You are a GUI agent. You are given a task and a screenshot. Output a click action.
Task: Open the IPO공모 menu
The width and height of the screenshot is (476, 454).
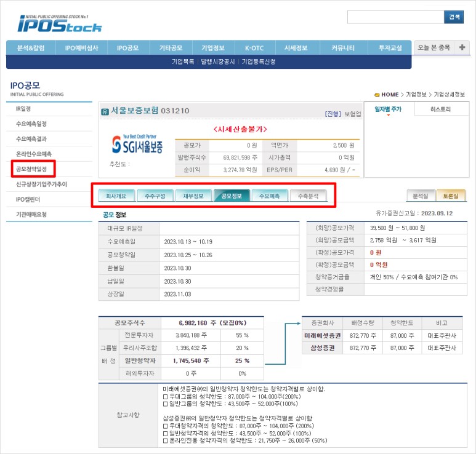tap(128, 48)
